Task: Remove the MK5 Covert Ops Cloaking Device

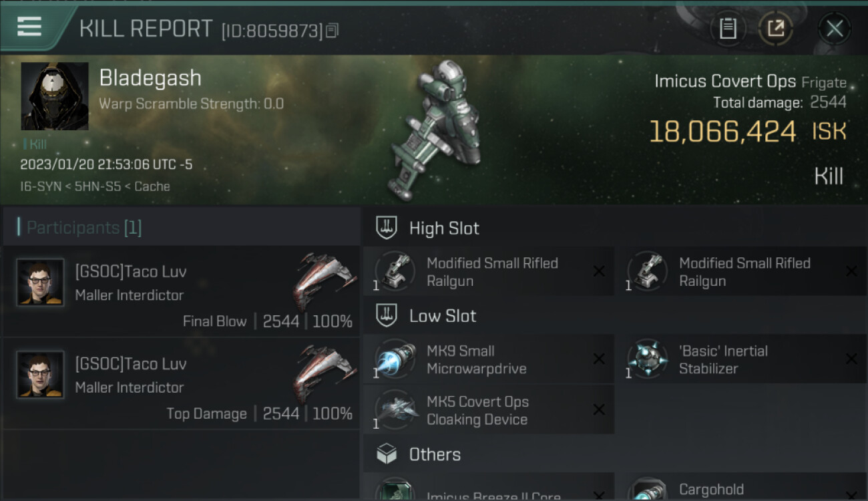Action: pos(599,410)
